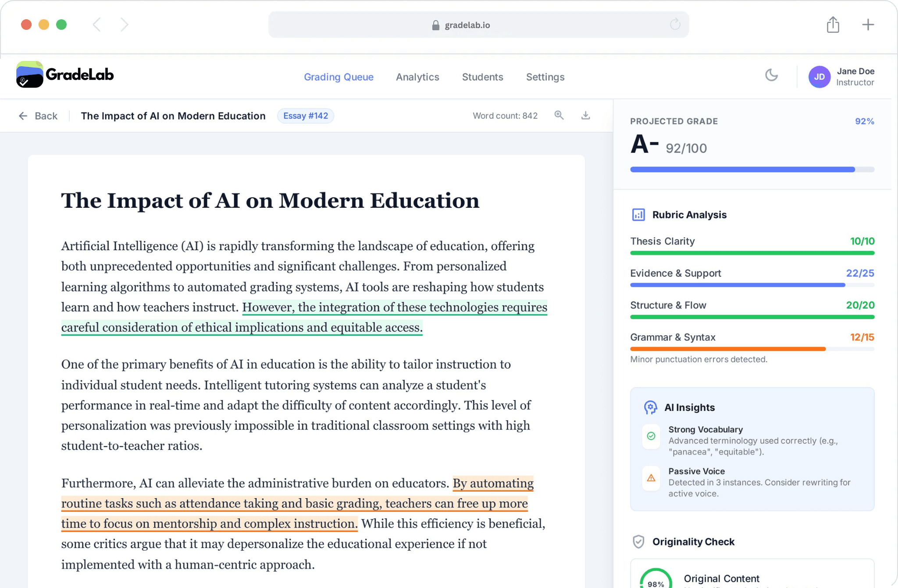Download the essay via download icon
This screenshot has width=898, height=588.
pyautogui.click(x=585, y=115)
